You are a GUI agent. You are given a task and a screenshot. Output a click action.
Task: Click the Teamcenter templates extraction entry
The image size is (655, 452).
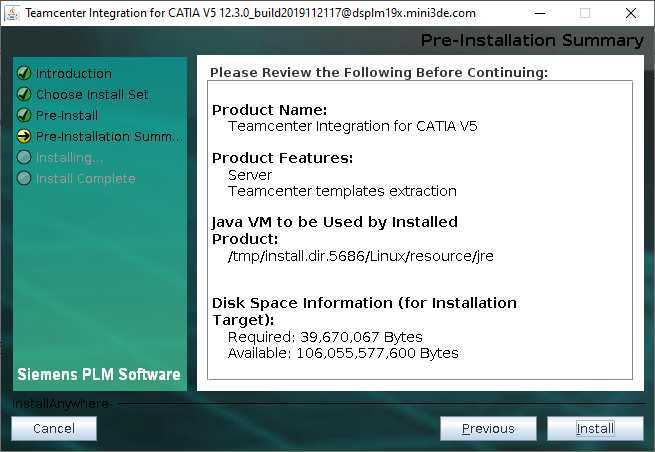click(x=342, y=191)
